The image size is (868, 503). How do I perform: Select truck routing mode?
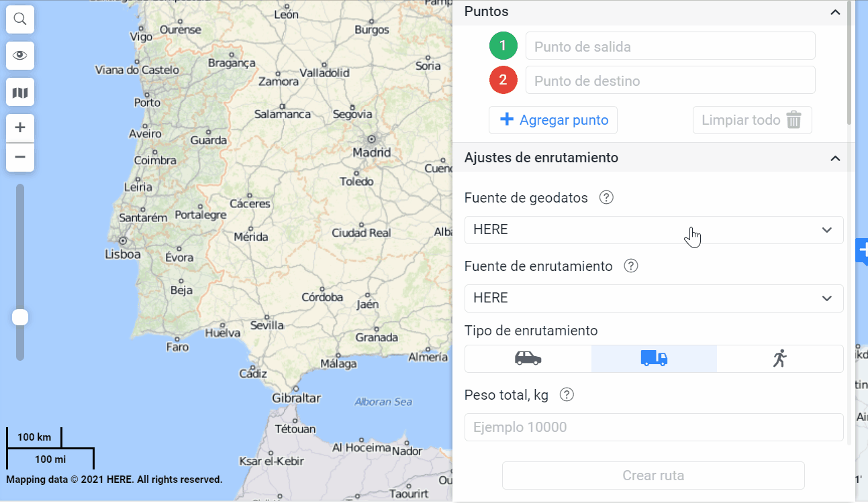654,358
